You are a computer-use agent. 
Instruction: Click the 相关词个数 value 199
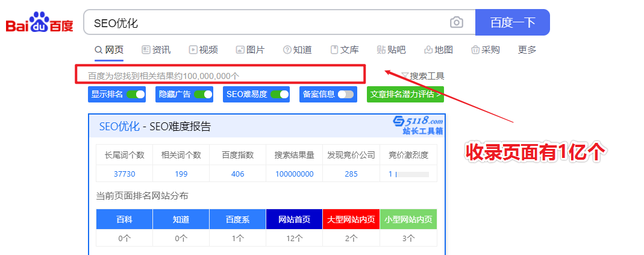(181, 174)
